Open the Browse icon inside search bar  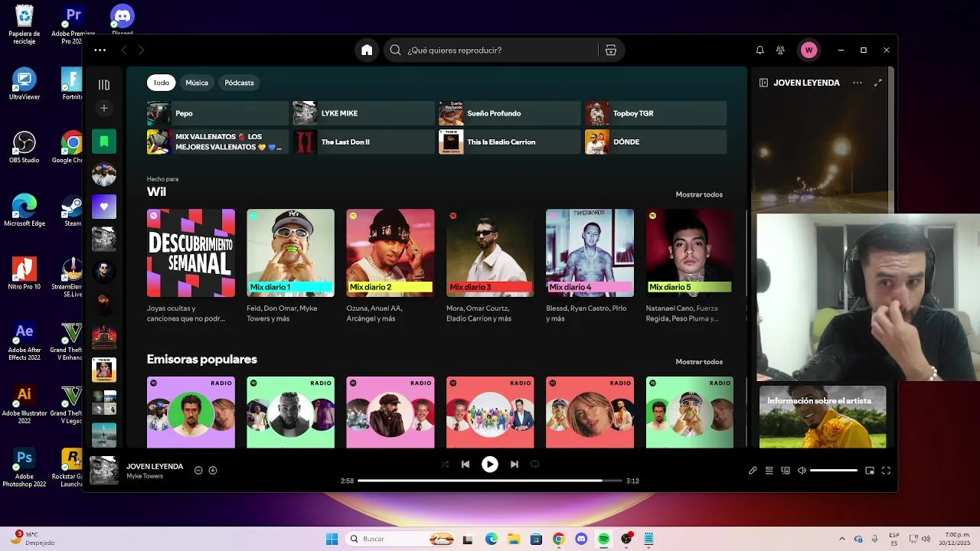(611, 50)
